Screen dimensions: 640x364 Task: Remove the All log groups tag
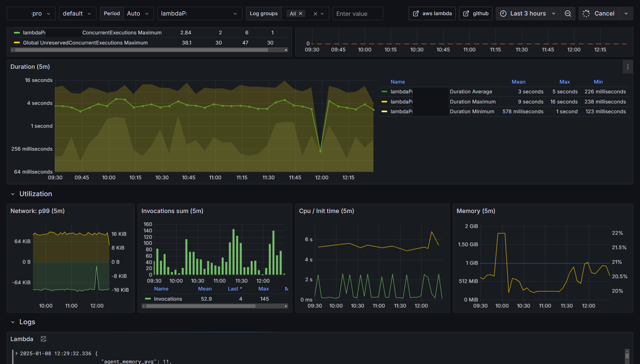301,13
